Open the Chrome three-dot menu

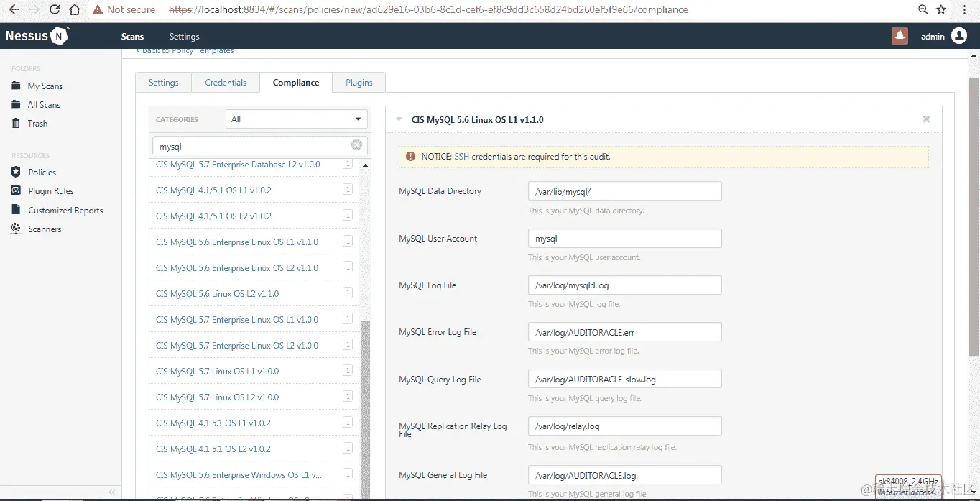coord(964,9)
